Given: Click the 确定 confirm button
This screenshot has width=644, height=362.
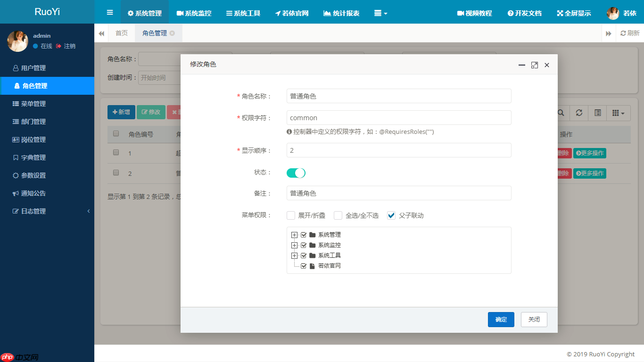Looking at the screenshot, I should click(501, 319).
